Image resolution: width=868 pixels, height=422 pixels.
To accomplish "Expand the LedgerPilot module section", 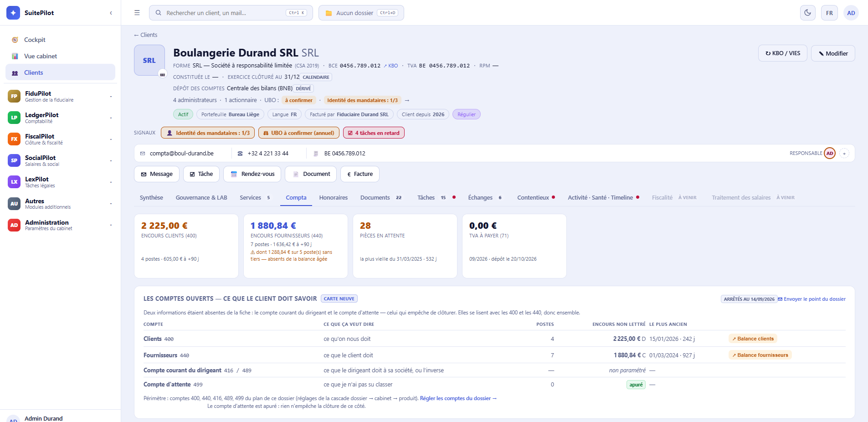I will [111, 118].
